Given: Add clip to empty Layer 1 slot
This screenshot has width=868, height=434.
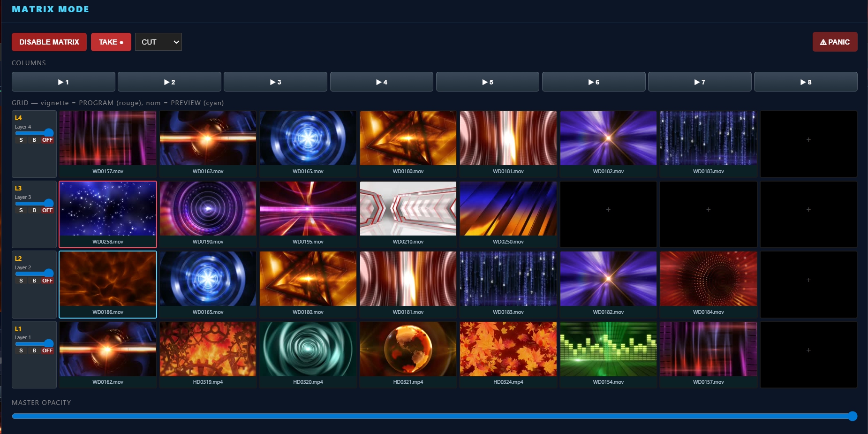Looking at the screenshot, I should (x=808, y=355).
